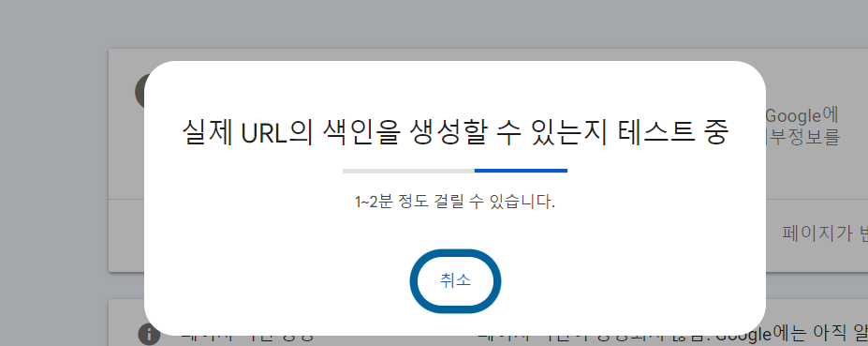Click the background text Google에
The height and width of the screenshot is (346, 868).
[802, 116]
